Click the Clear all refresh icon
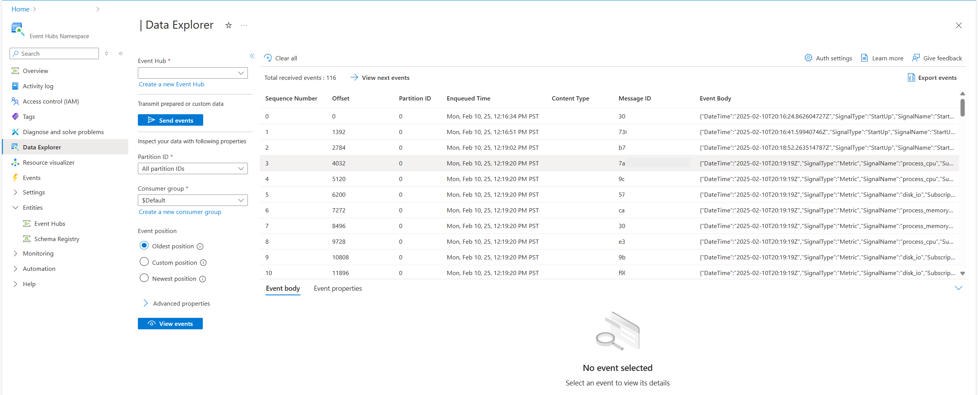The image size is (980, 395). tap(268, 58)
